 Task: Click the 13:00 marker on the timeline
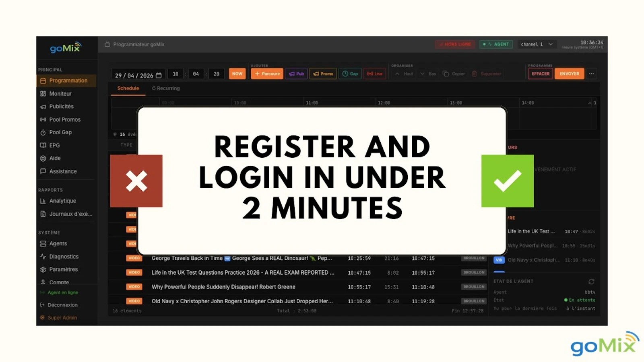456,103
